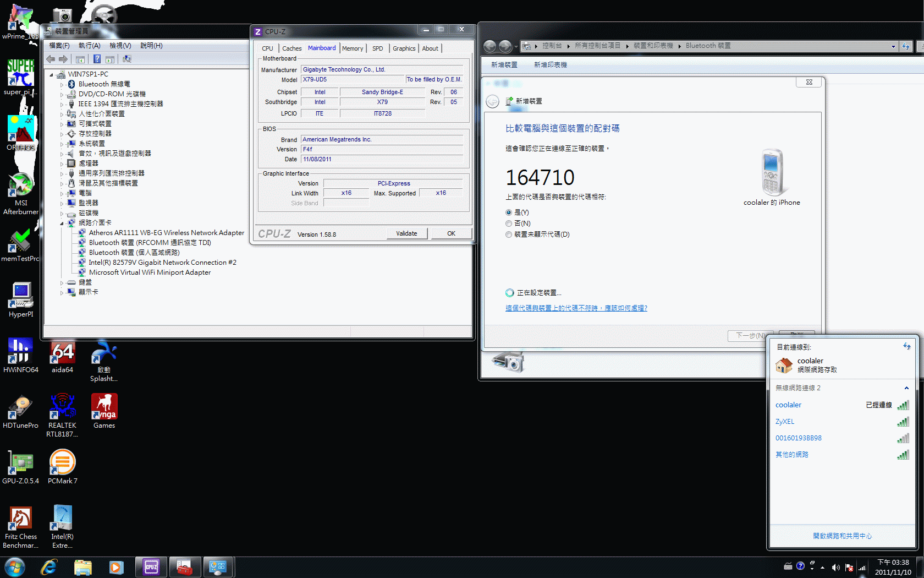This screenshot has width=924, height=578.
Task: Expand IEEE 1394 匯流排主機控制器 node
Action: (x=62, y=105)
